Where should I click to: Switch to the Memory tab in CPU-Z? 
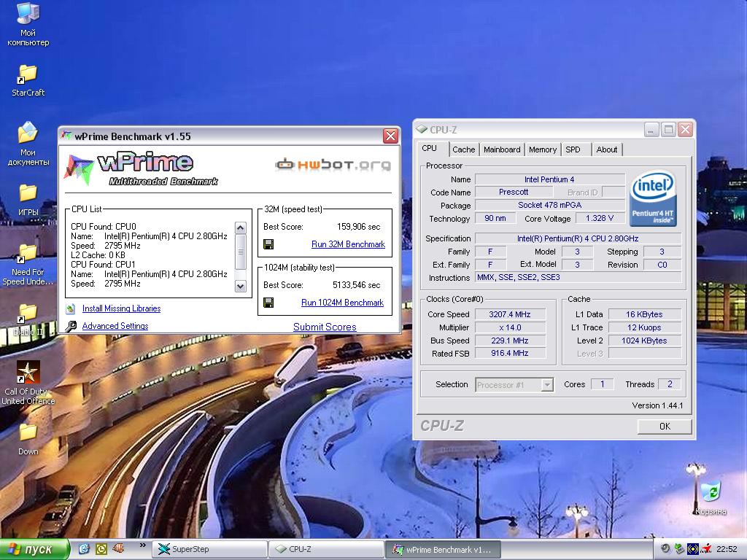coord(543,149)
